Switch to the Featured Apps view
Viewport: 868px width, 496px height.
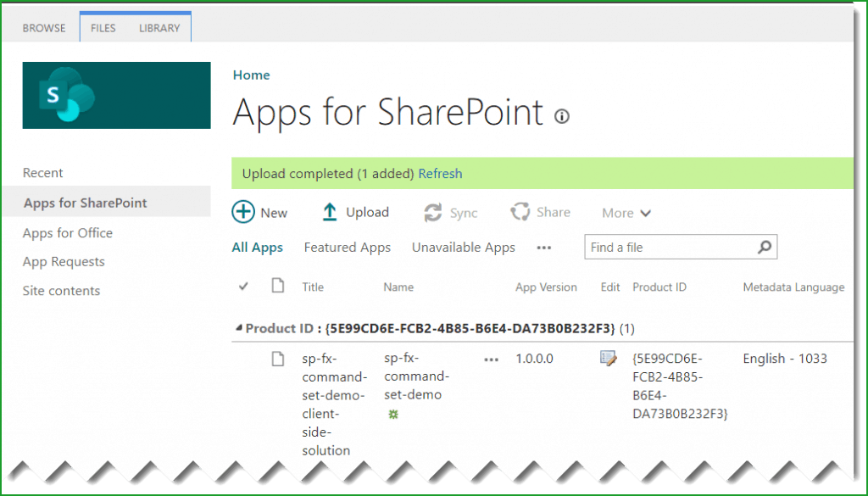(347, 248)
